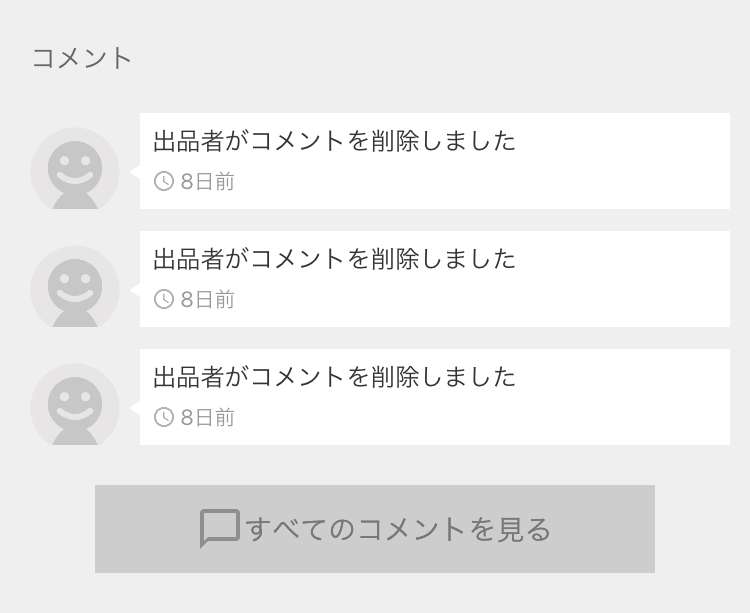Click the third comment bubble's pointer tail
The image size is (750, 613).
tap(135, 407)
